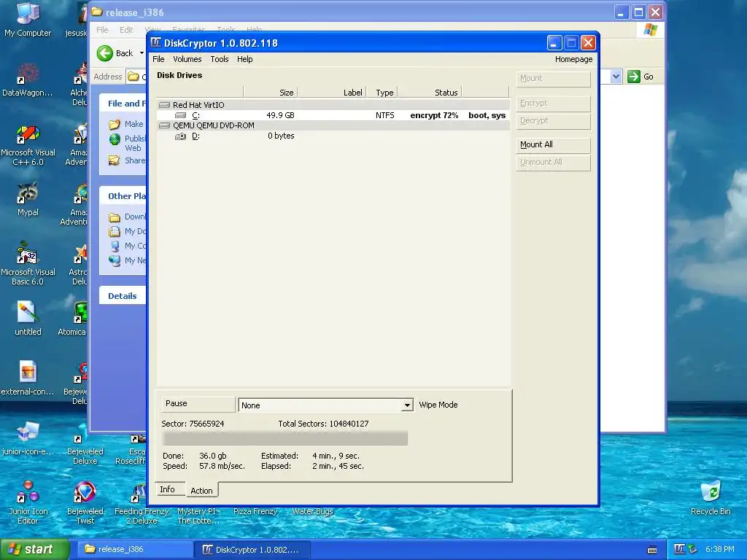
Task: Click the system clock showing 6:38 PM
Action: point(720,550)
